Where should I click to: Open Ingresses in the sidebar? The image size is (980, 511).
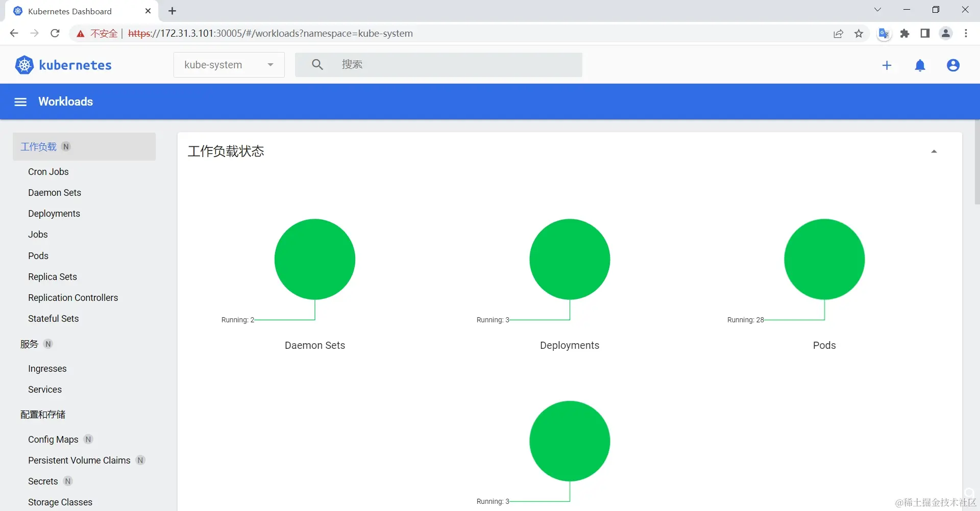click(47, 369)
